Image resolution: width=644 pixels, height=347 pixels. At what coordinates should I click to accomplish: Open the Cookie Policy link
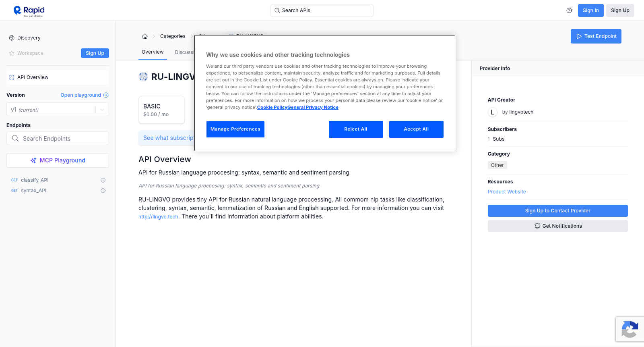pyautogui.click(x=272, y=107)
